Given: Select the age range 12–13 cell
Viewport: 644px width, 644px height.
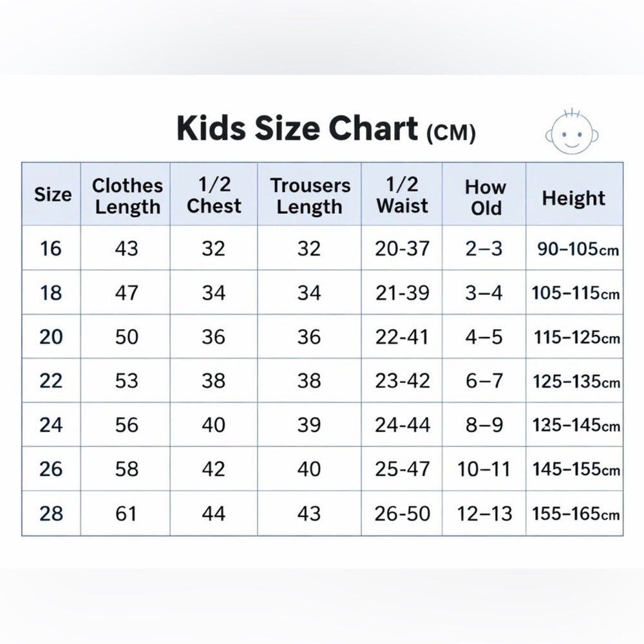Looking at the screenshot, I should coord(485,513).
